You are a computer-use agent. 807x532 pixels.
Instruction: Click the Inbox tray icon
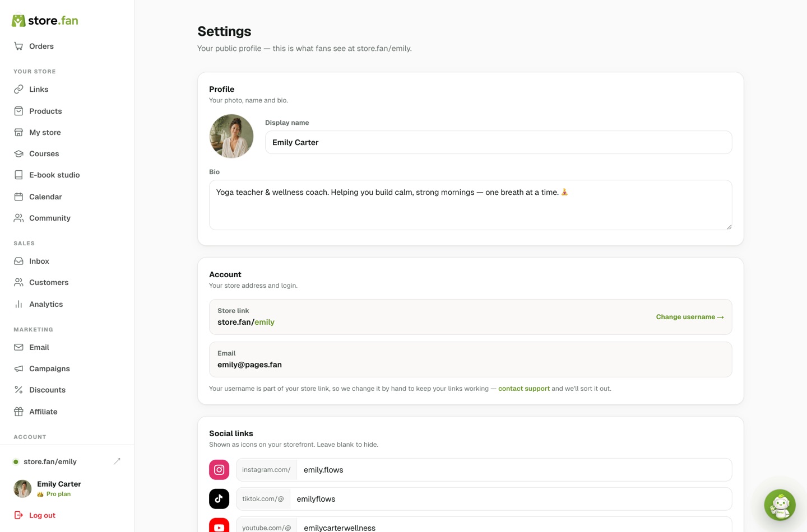pyautogui.click(x=18, y=261)
